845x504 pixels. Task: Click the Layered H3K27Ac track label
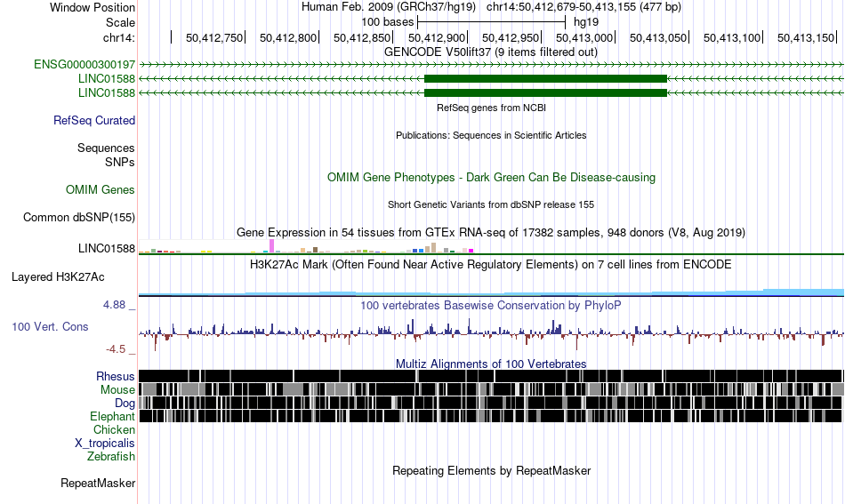click(58, 276)
